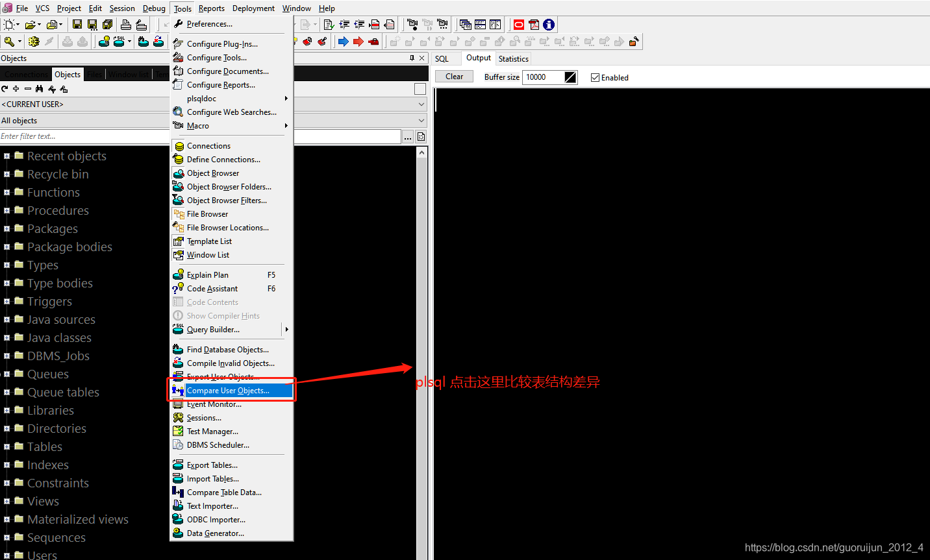Click the Record macro icon

(412, 25)
